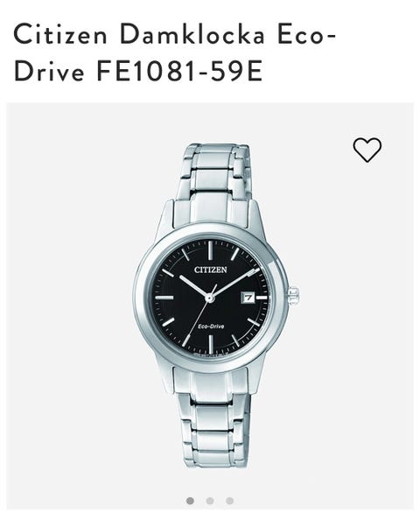Select the first image carousel dot
Screen dimensions: 420x519
[x=190, y=501]
